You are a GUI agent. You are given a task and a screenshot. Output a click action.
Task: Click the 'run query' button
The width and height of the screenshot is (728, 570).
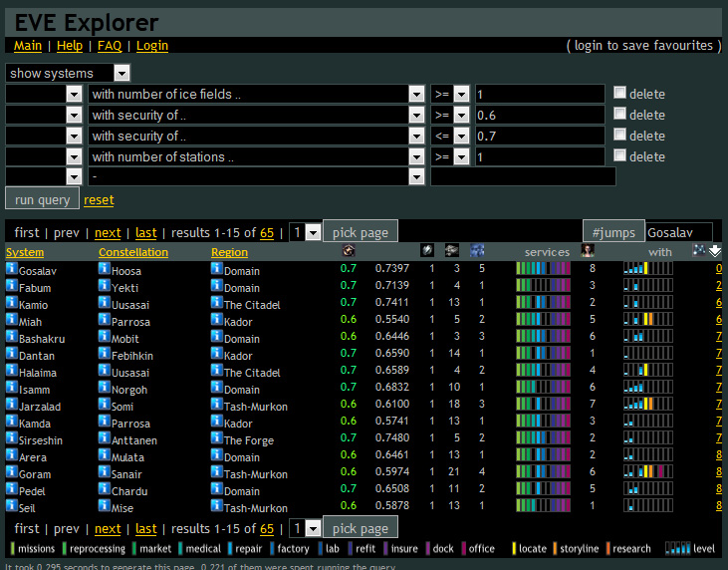coord(42,199)
